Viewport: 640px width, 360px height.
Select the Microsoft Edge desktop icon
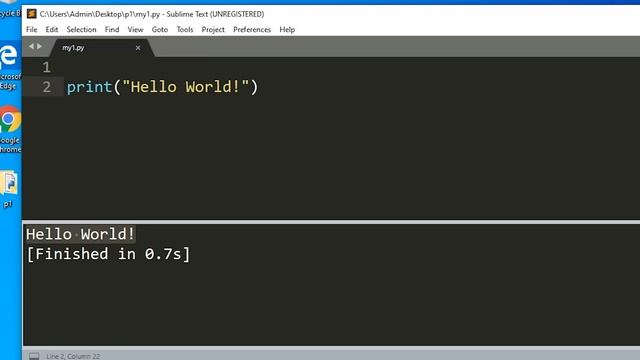point(9,65)
